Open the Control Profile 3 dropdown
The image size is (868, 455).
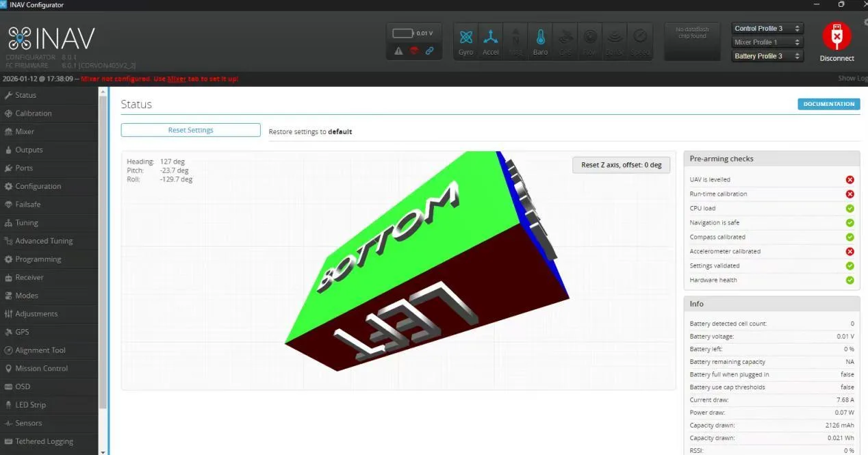pyautogui.click(x=767, y=29)
